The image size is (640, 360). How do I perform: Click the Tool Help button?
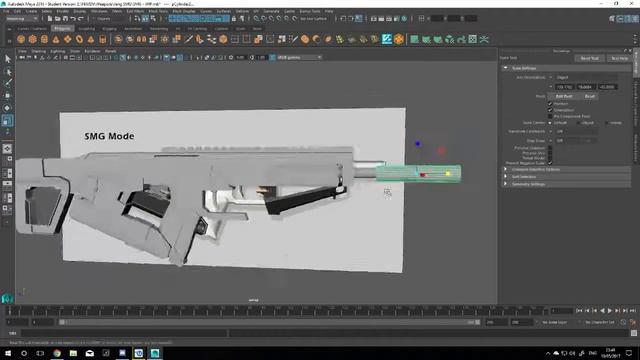pyautogui.click(x=619, y=58)
